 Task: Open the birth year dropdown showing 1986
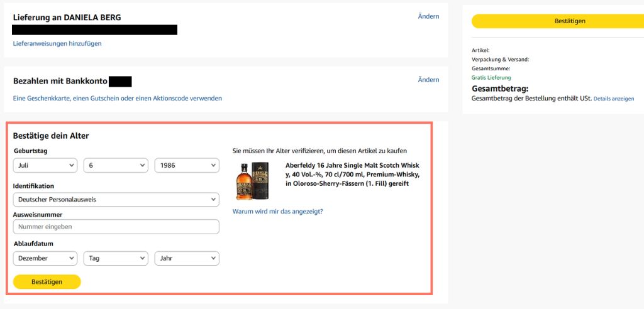pos(187,165)
